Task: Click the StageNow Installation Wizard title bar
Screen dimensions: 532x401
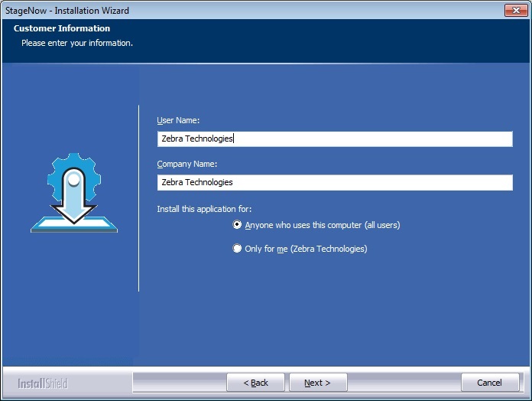Action: click(229, 10)
